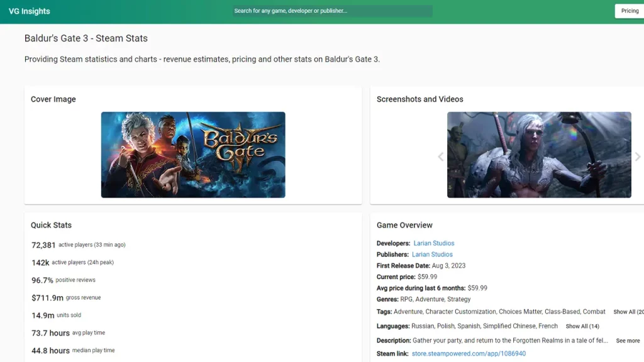Viewport: 644px width, 362px height.
Task: Click the Baldur's Gate 3 - Steam Stats title
Action: click(x=86, y=38)
